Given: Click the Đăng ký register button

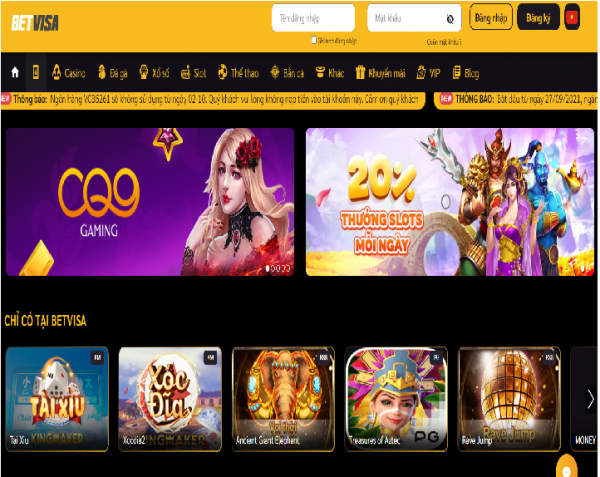Looking at the screenshot, I should coord(538,17).
